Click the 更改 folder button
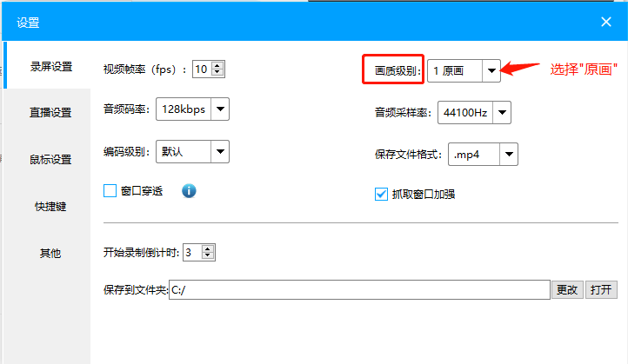The width and height of the screenshot is (628, 364). [x=567, y=289]
